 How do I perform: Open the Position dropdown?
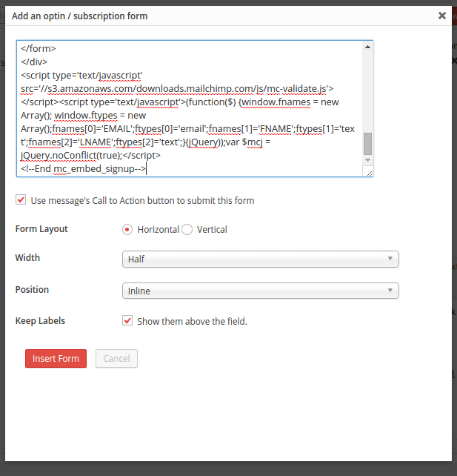261,291
